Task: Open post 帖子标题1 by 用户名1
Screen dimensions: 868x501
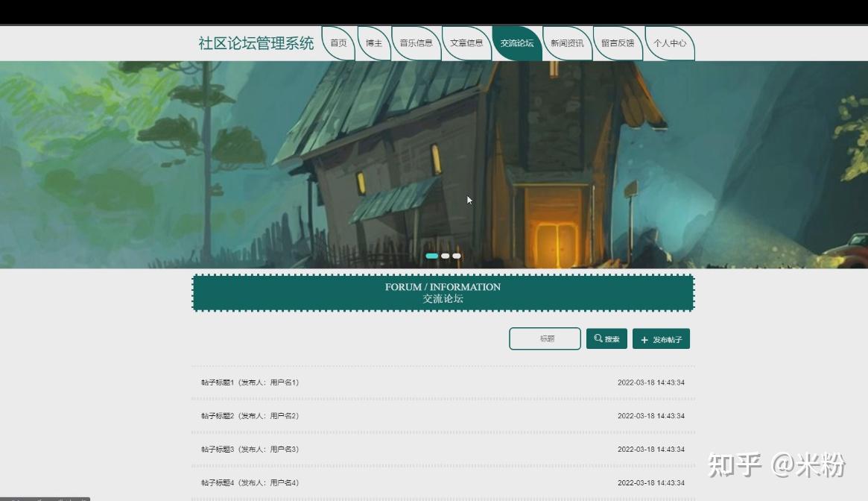Action: coord(250,382)
